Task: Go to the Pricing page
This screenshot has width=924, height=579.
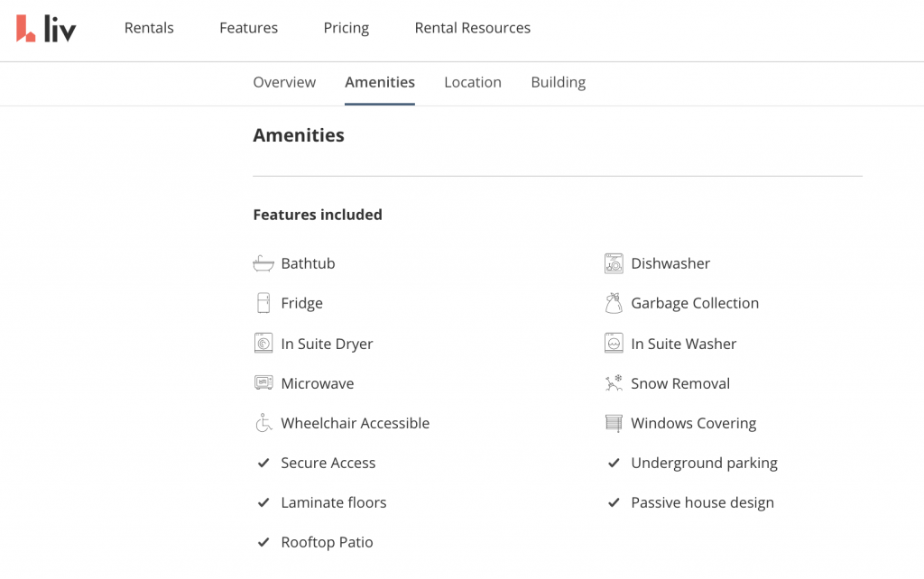Action: [346, 28]
